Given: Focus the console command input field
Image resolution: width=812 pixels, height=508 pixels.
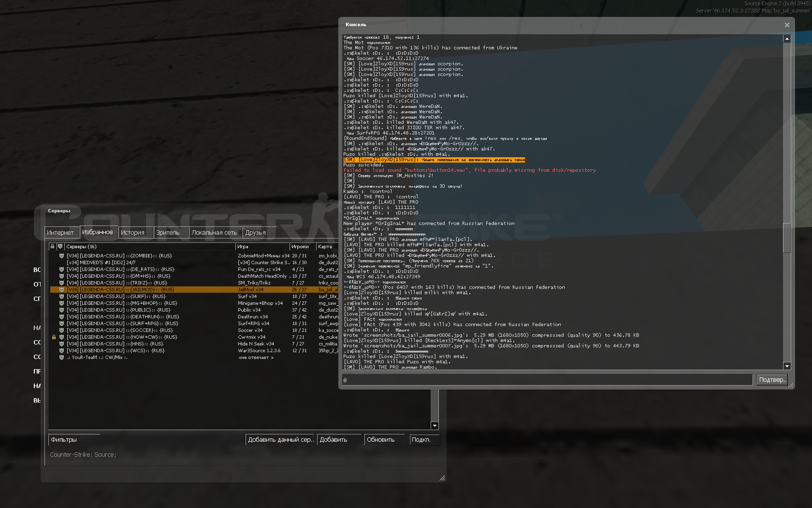Looking at the screenshot, I should point(547,380).
